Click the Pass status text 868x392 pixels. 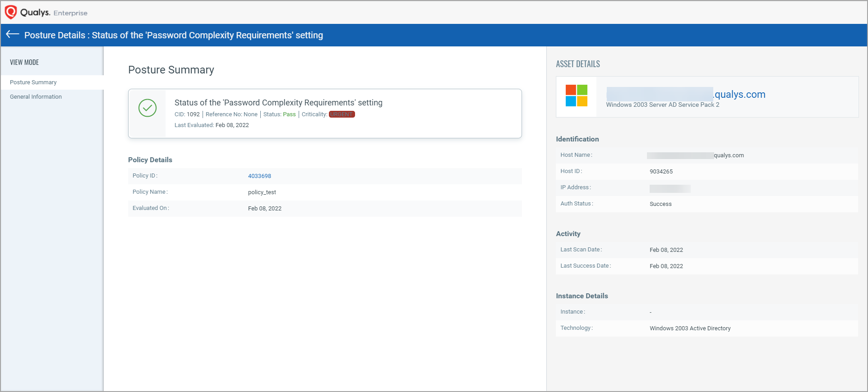(289, 114)
